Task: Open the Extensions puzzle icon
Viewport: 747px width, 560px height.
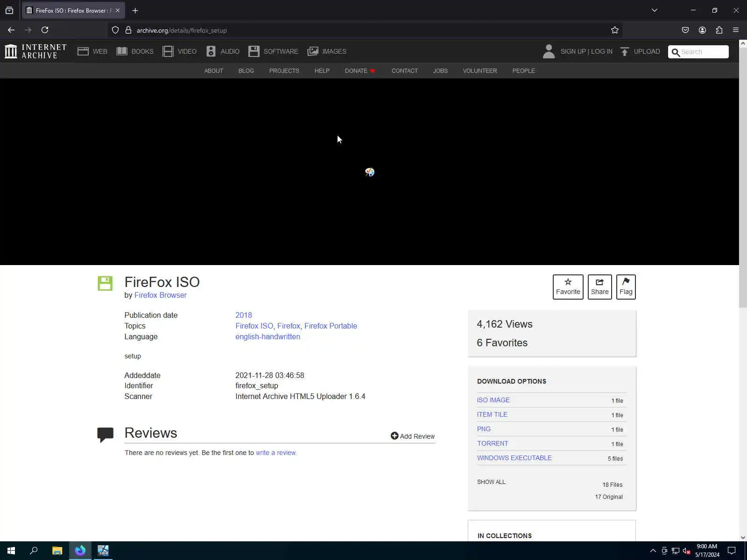Action: (719, 30)
